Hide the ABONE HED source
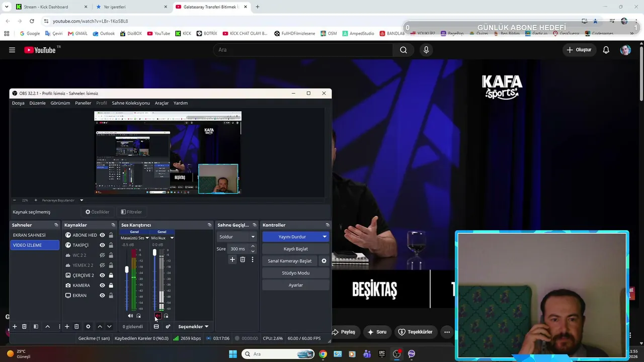Image resolution: width=644 pixels, height=362 pixels. click(102, 235)
